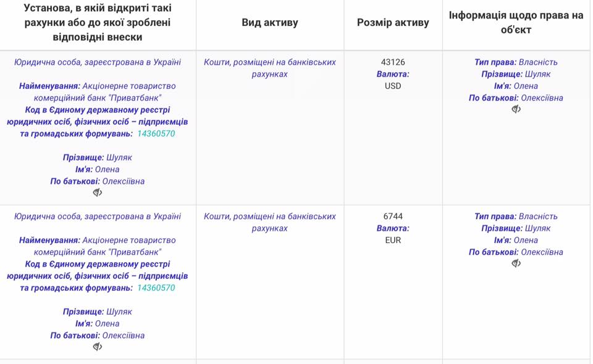Click the crossed-eye icon in EUR row rights column

[x=516, y=264]
